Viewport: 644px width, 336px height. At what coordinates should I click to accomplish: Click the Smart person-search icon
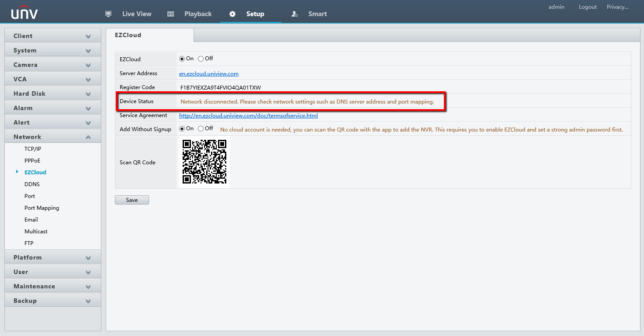(294, 14)
